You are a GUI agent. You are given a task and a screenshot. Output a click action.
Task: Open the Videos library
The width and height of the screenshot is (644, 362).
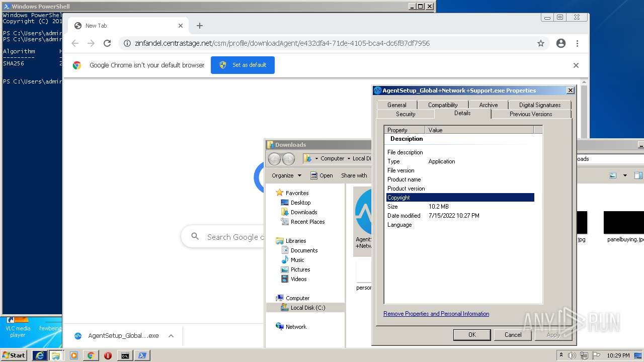point(298,279)
